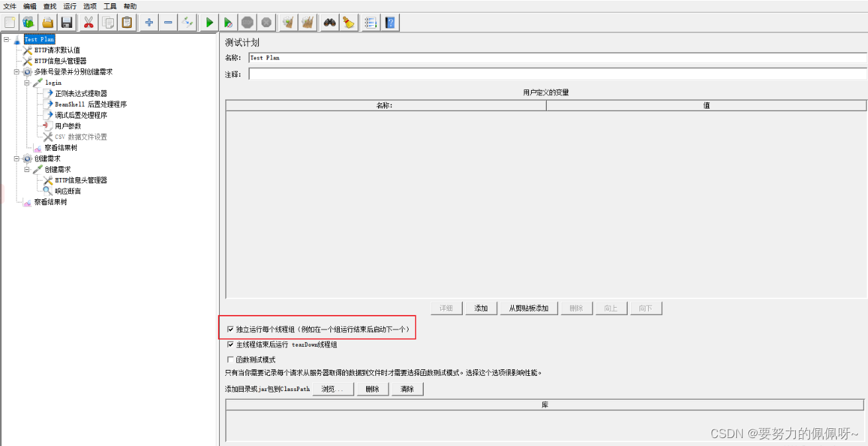The height and width of the screenshot is (446, 868).
Task: Toggle 独立运行每个线程组 checkbox
Action: pyautogui.click(x=230, y=329)
